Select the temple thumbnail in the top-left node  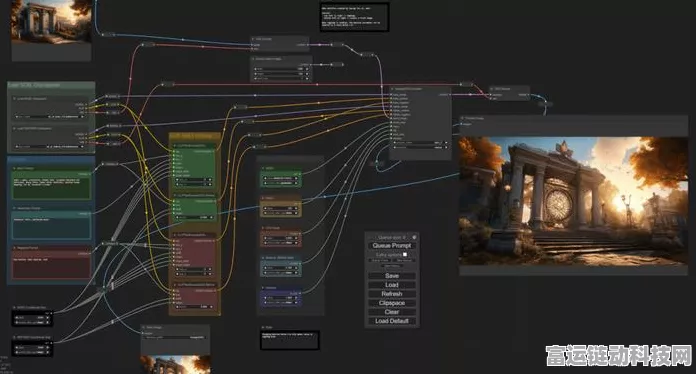click(51, 22)
